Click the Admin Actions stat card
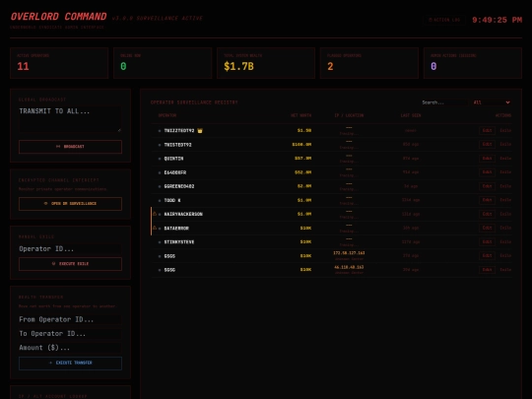This screenshot has width=532, height=399. pyautogui.click(x=473, y=63)
